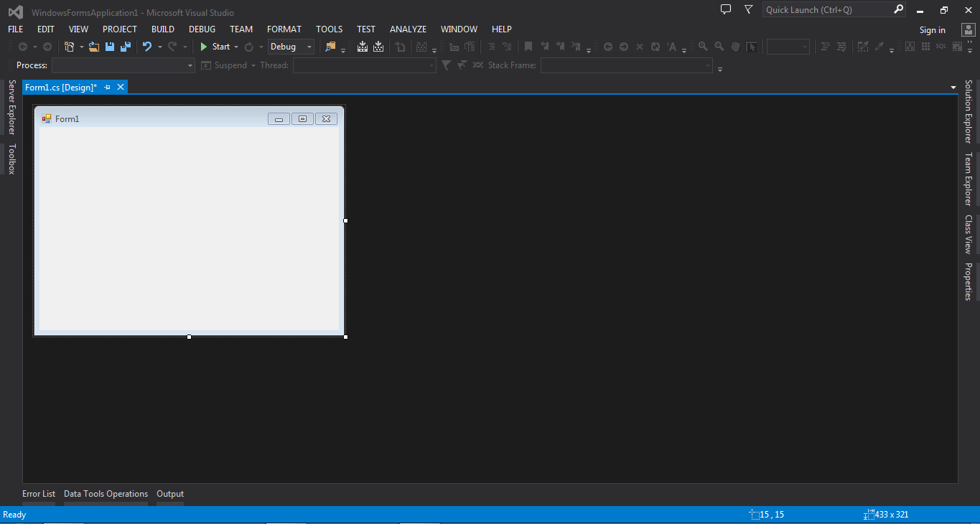Select the Zoom In icon
The image size is (980, 524).
(x=702, y=46)
